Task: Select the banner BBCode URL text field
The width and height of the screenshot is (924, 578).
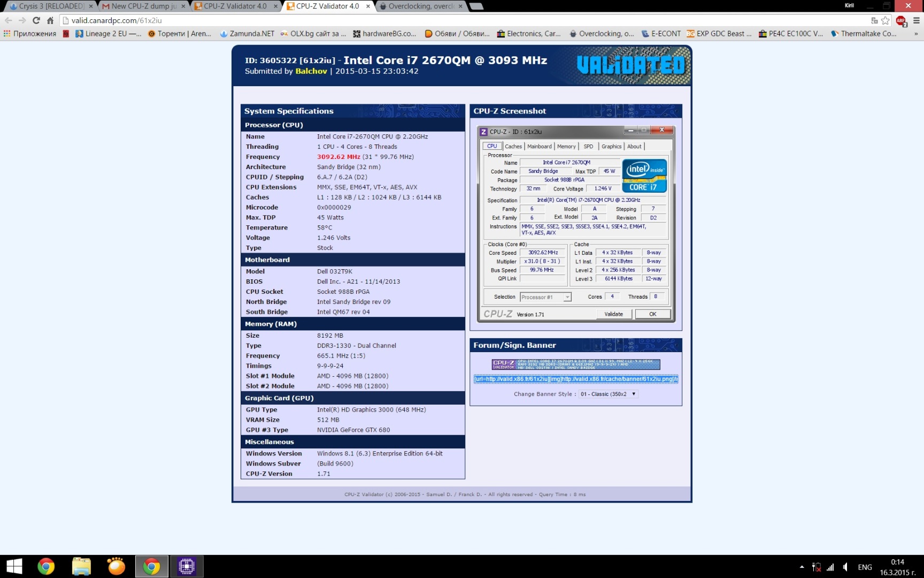Action: 576,379
